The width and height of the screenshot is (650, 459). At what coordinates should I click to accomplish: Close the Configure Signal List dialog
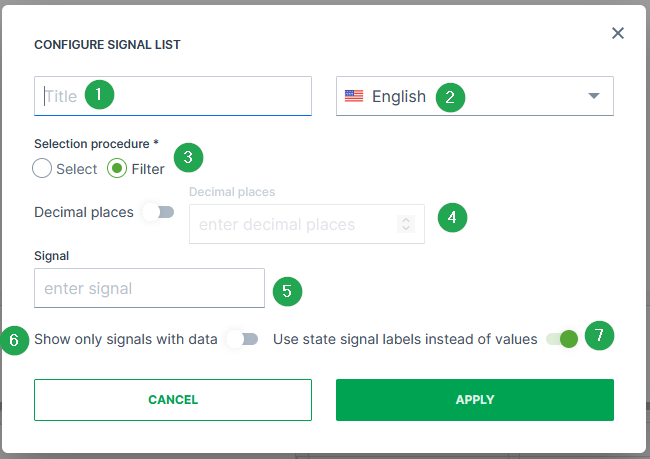pos(618,33)
